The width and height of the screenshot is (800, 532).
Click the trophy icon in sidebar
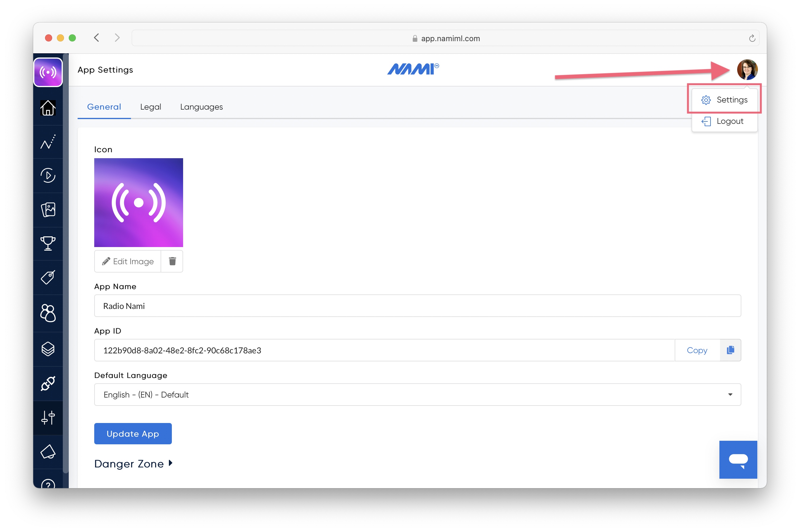click(x=48, y=243)
